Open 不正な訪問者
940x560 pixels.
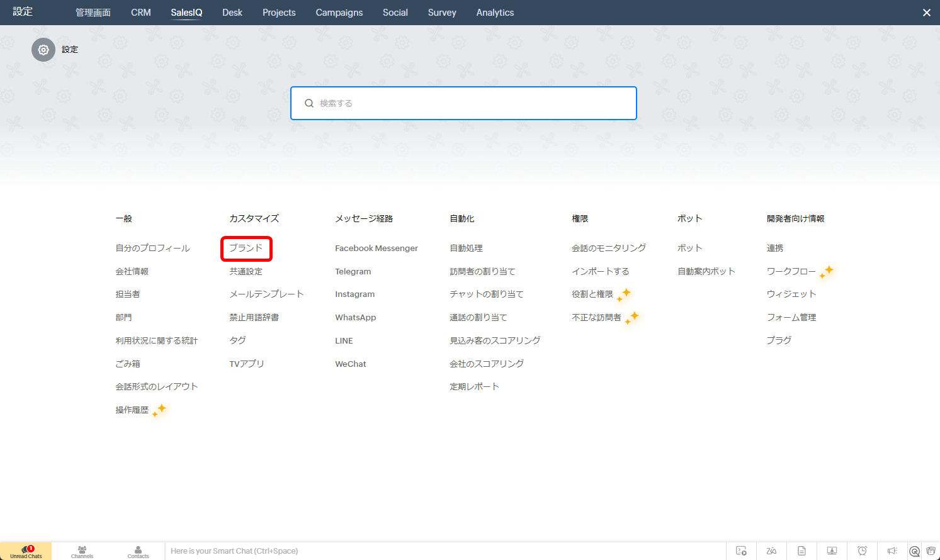click(596, 317)
